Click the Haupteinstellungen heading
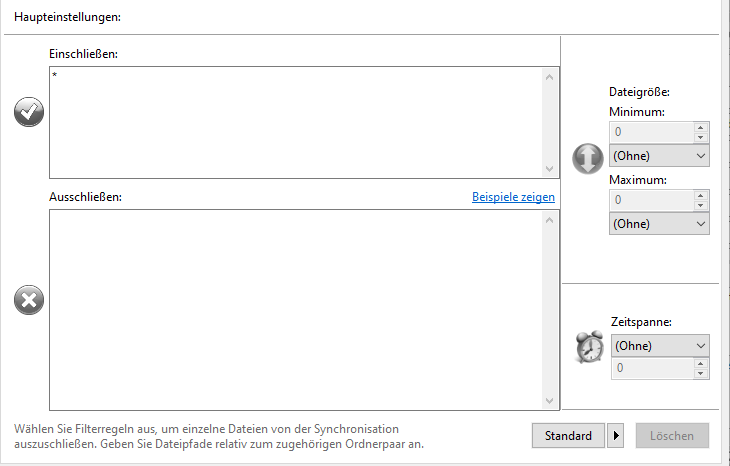730x466 pixels. coord(68,17)
